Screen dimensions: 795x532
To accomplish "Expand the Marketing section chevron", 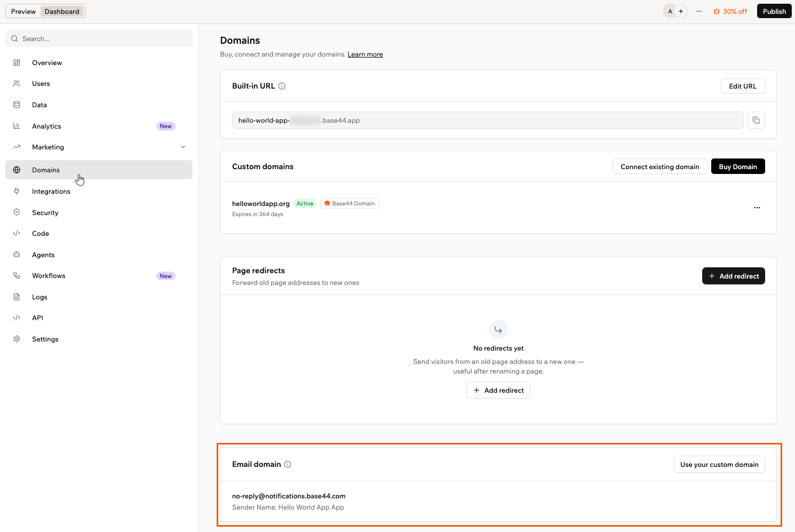I will pos(183,147).
